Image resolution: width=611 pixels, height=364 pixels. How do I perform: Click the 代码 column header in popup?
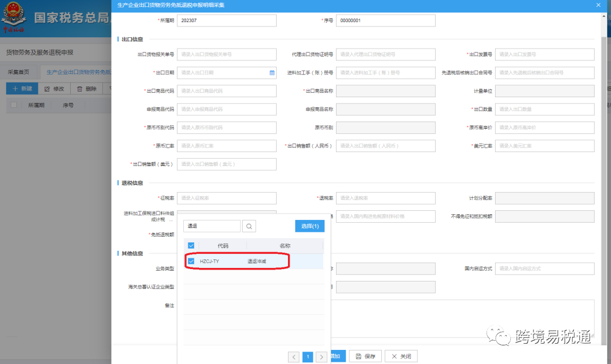223,246
